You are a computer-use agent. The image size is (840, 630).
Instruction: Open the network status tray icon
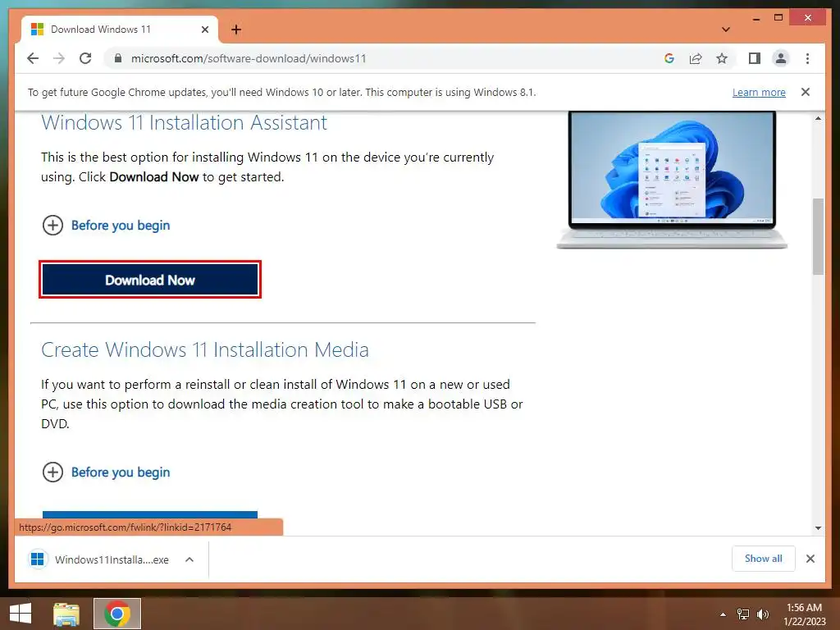(x=743, y=614)
